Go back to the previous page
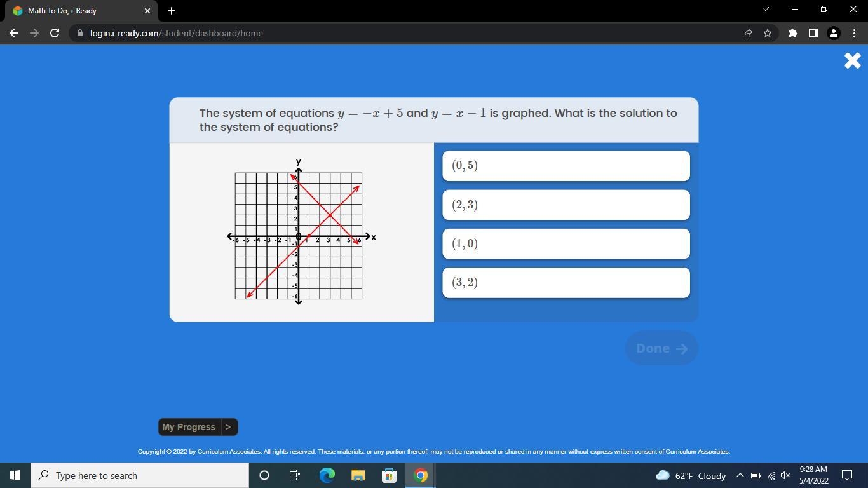This screenshot has width=868, height=488. [x=14, y=33]
